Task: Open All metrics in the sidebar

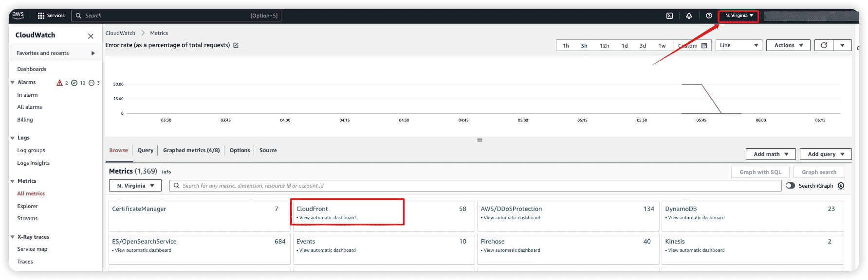Action: 31,193
